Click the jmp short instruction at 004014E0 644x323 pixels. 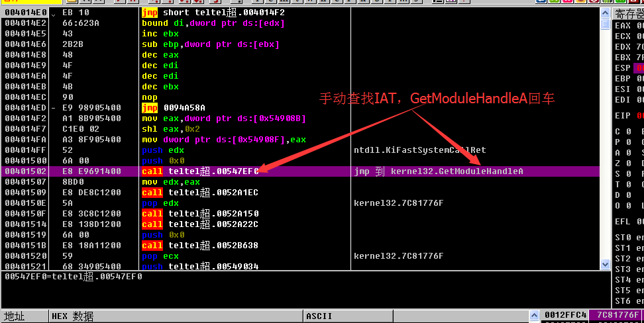pos(213,13)
